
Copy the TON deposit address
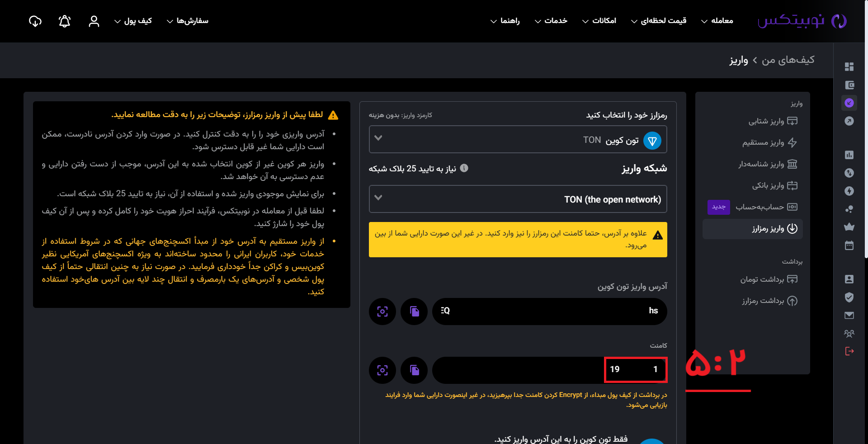click(x=414, y=311)
